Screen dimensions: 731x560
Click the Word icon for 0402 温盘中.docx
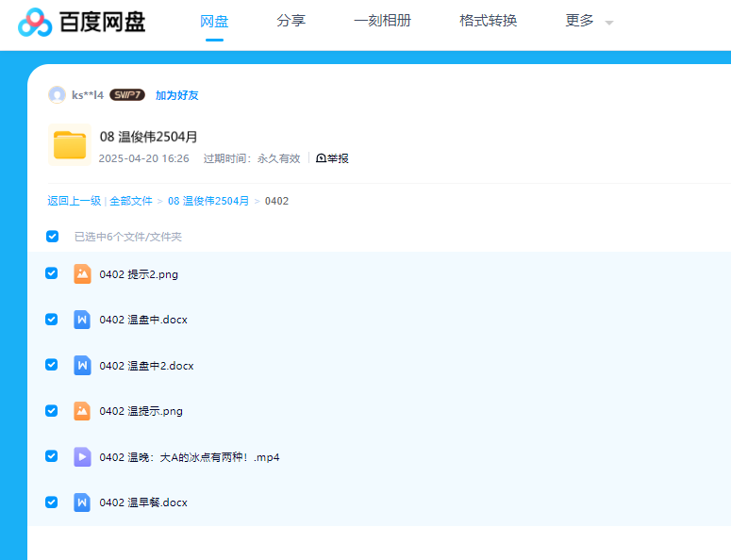[82, 320]
